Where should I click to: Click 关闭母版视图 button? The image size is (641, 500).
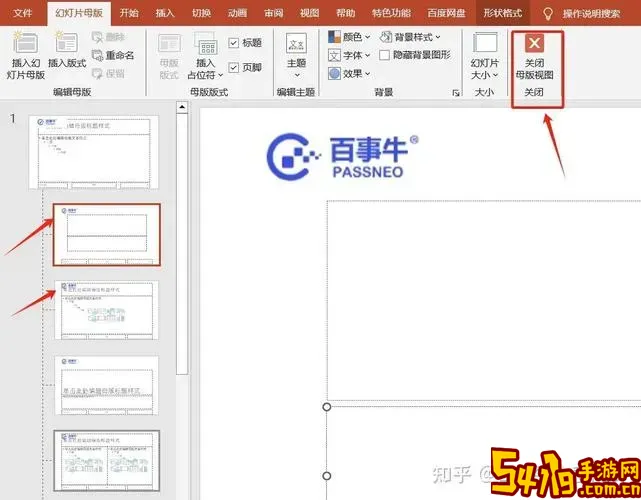point(534,57)
